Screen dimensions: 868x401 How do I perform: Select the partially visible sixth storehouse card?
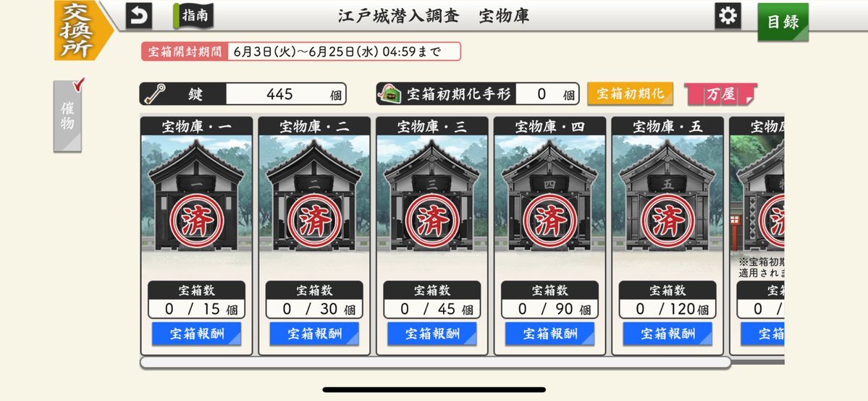pos(757,236)
